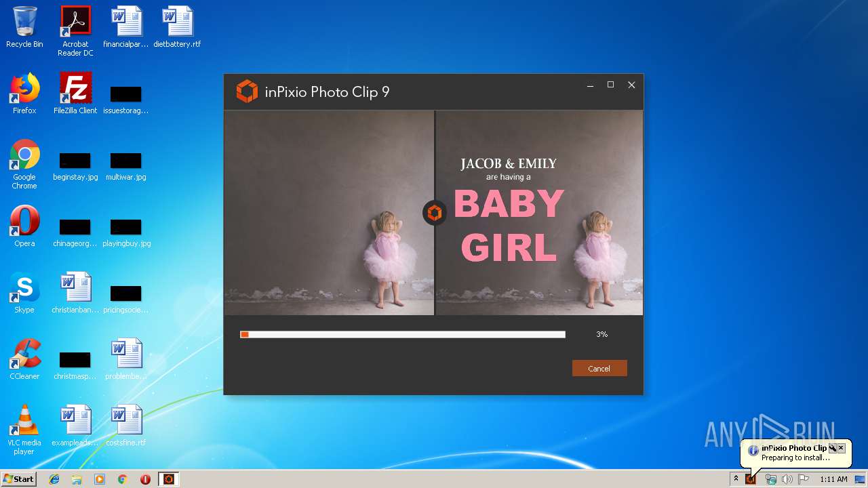Screen dimensions: 868x488
Task: Open Windows Explorer folder from taskbar
Action: 77,479
